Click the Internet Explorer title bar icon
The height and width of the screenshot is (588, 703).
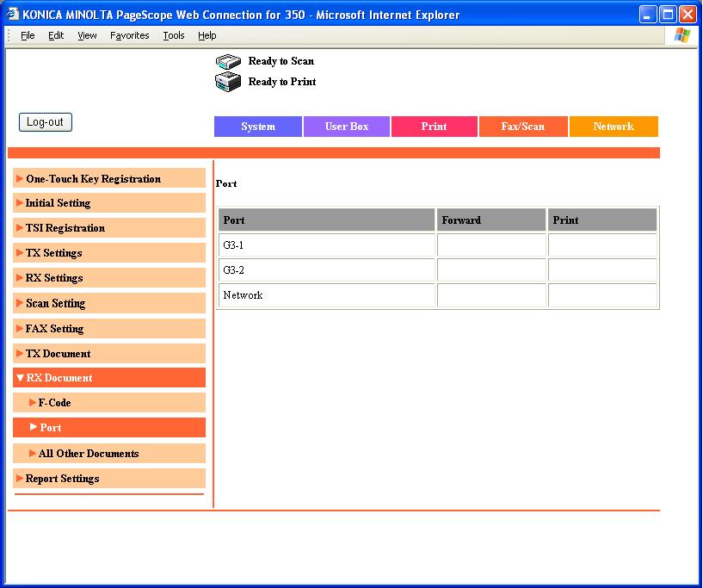(12, 15)
